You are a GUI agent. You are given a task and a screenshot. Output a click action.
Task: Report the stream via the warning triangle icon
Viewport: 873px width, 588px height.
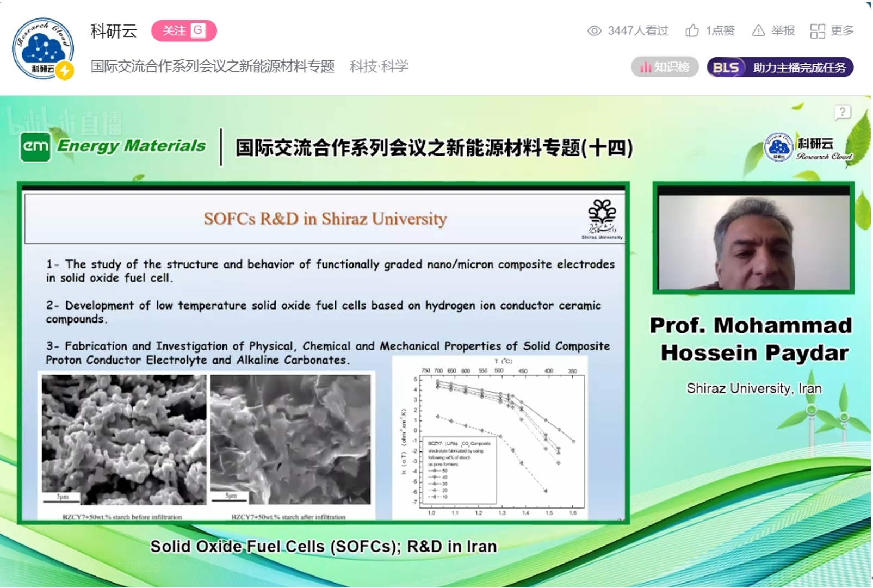[x=758, y=31]
